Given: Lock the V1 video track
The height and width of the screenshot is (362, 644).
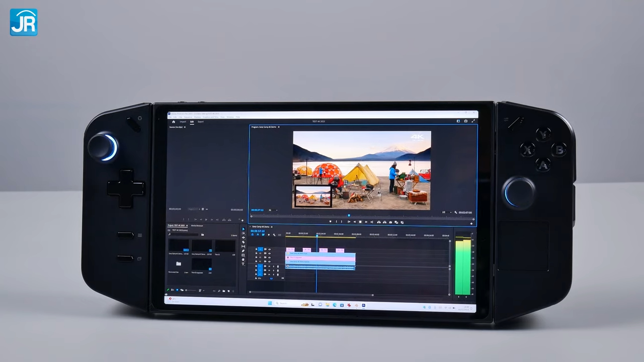Looking at the screenshot, I should point(256,260).
